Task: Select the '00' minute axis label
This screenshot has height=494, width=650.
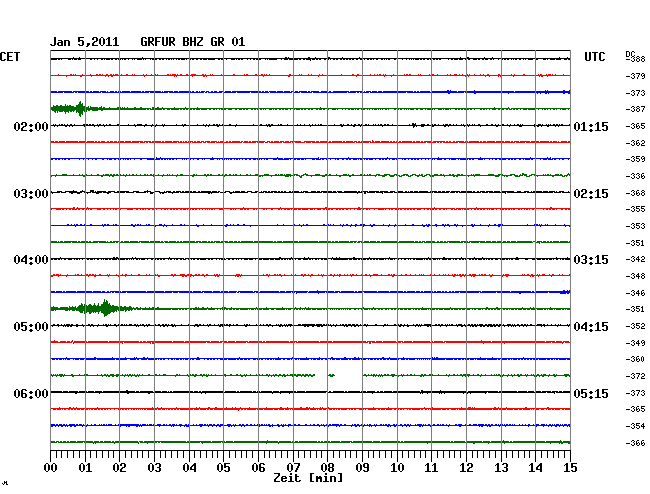Action: (51, 468)
